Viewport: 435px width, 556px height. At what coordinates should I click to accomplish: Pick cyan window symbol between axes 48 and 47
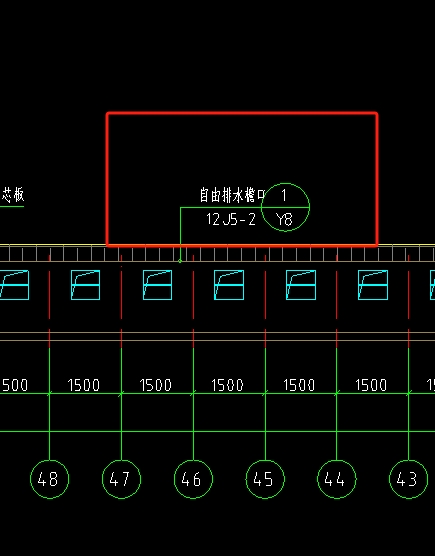pyautogui.click(x=85, y=285)
